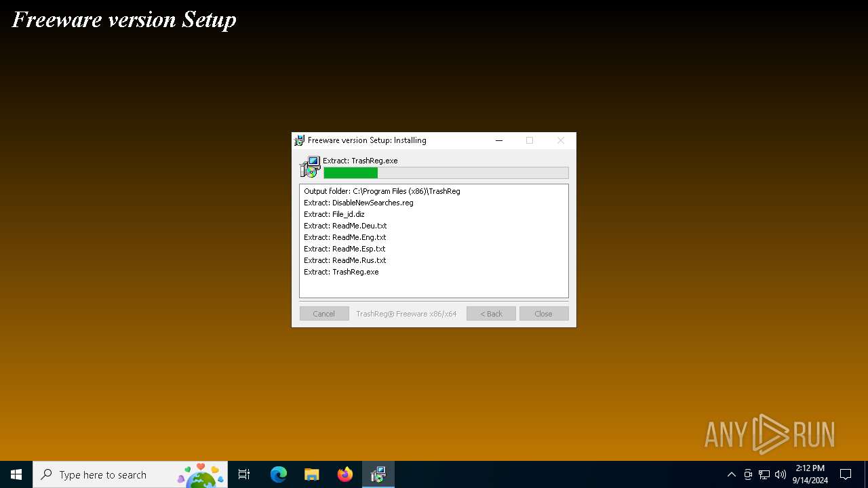The height and width of the screenshot is (488, 868).
Task: Click the 'Freeware version Setup: Installing' title text
Action: click(367, 140)
